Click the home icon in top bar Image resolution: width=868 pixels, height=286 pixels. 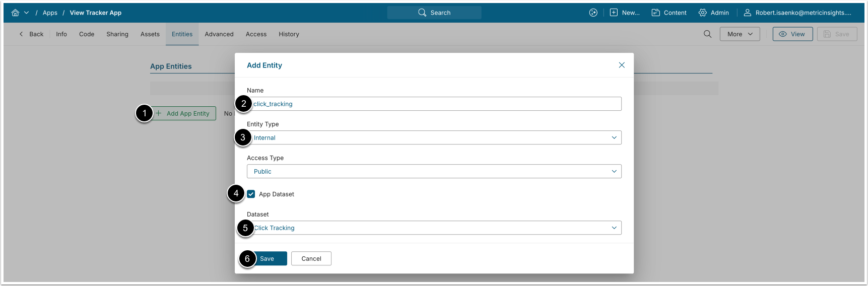pos(15,13)
